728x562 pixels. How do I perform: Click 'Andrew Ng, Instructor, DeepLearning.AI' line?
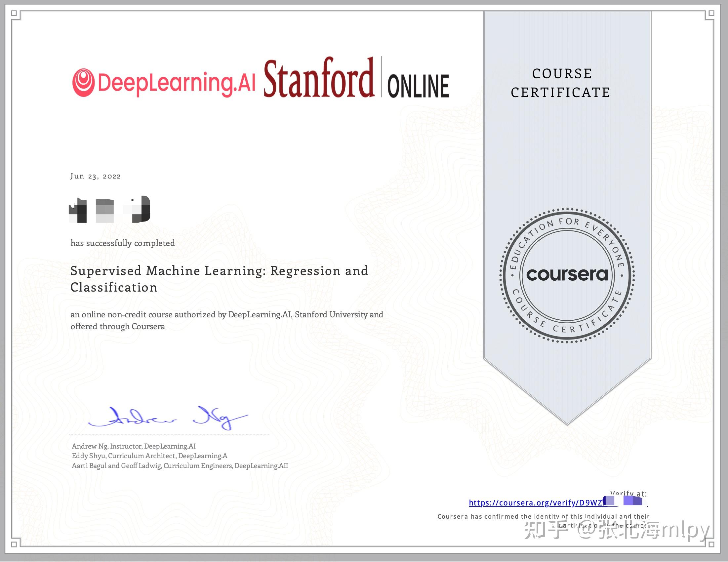click(x=134, y=446)
